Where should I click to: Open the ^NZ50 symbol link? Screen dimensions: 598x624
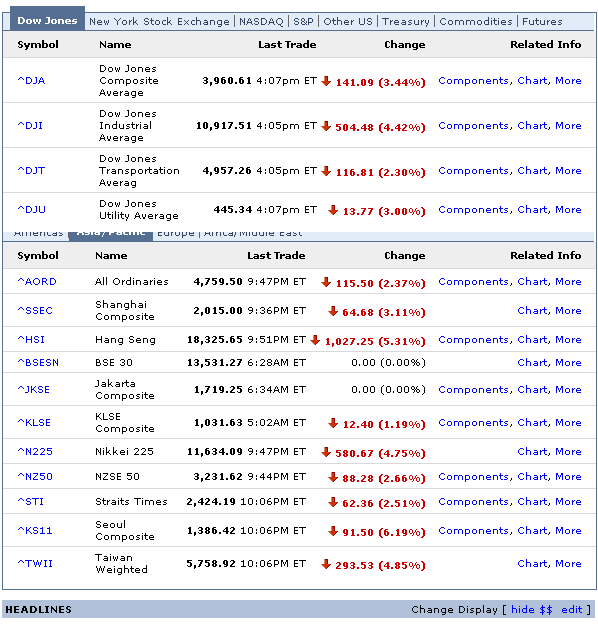tap(35, 477)
